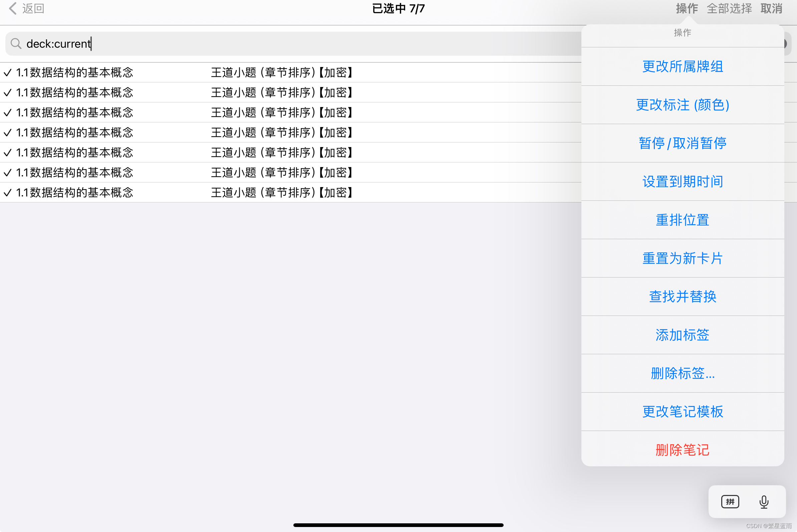Select 更改笔记模板 option

pos(682,412)
